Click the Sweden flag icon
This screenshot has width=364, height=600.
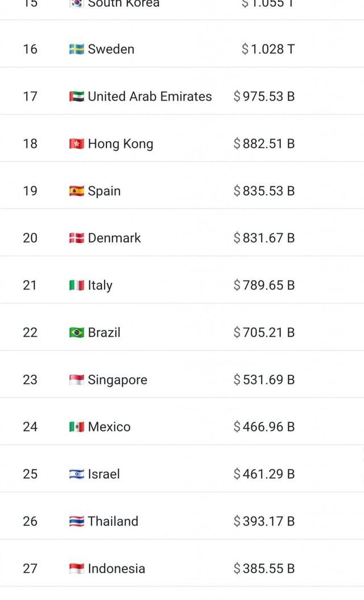(77, 49)
